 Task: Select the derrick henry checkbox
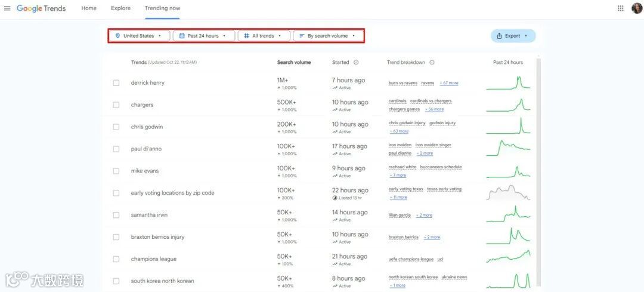[x=116, y=82]
